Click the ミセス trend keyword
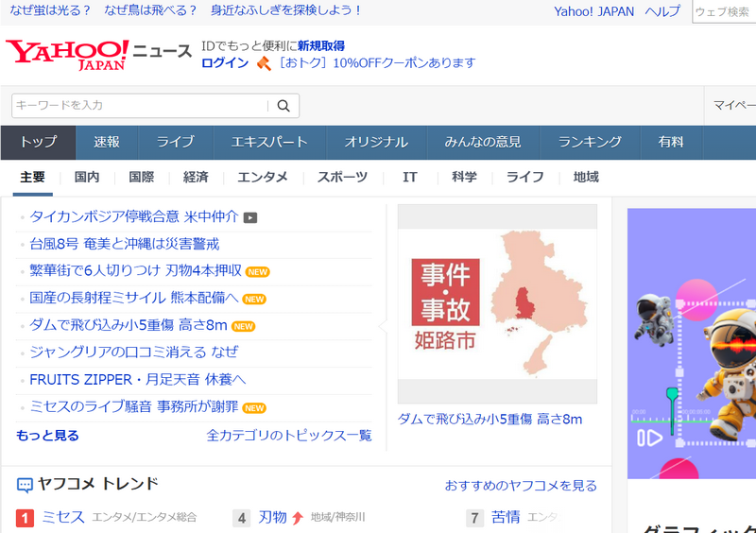Viewport: 756px width, 533px height. point(63,518)
